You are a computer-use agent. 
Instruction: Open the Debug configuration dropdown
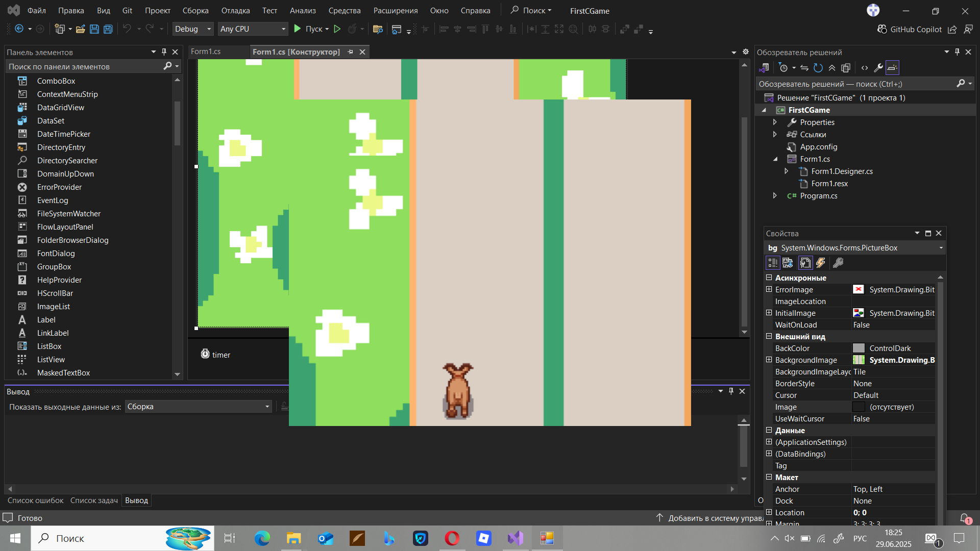point(193,29)
